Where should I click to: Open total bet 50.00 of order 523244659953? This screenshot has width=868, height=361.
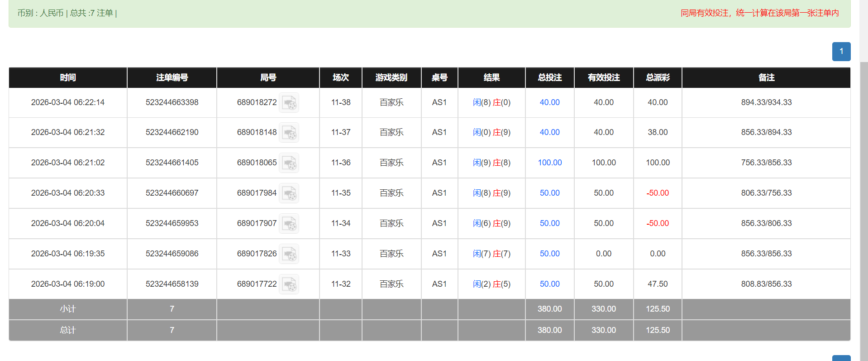[x=549, y=223]
